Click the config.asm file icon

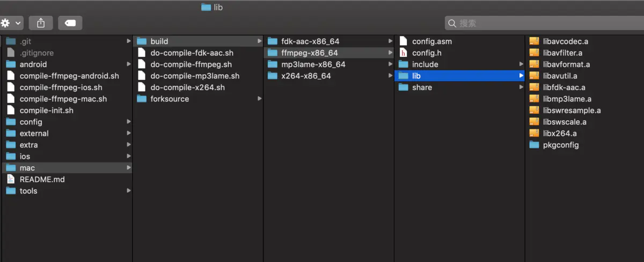point(404,41)
